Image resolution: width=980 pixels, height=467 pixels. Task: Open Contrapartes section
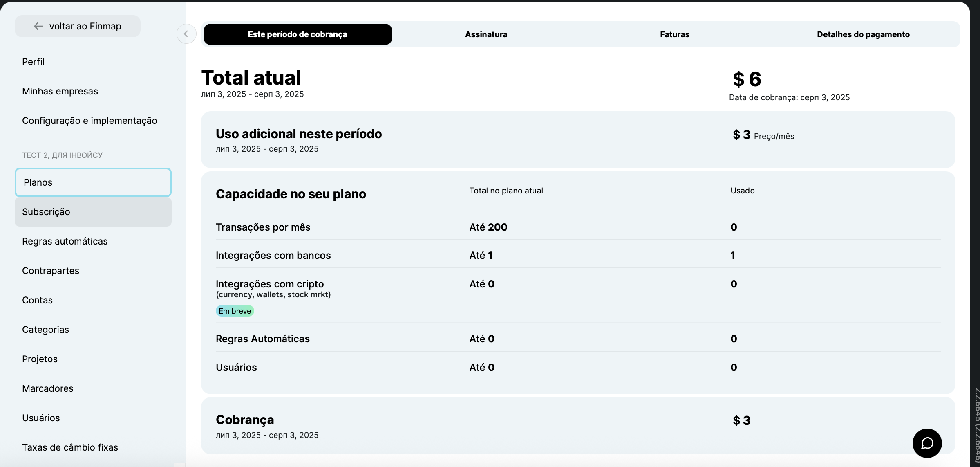pos(51,271)
